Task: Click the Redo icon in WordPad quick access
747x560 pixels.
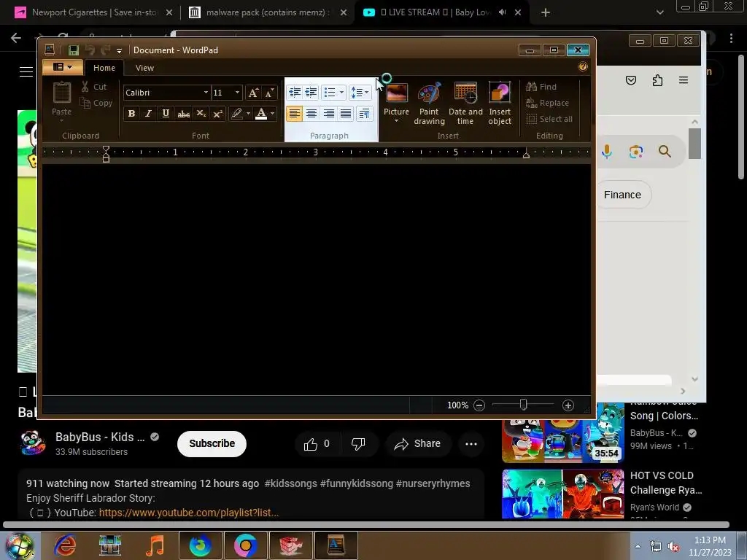Action: 105,50
